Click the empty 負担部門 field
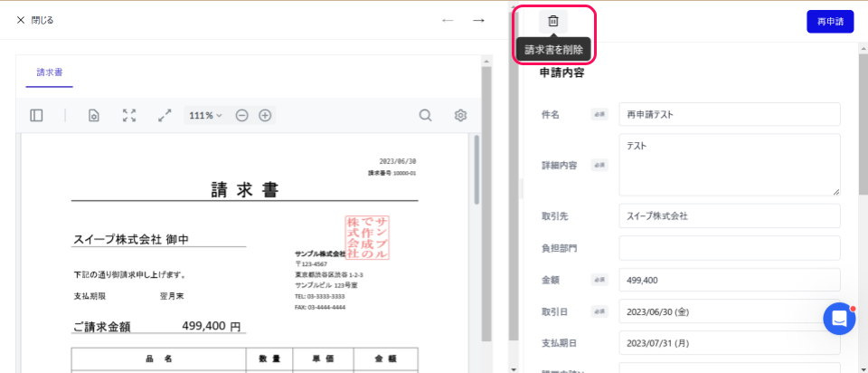Image resolution: width=868 pixels, height=373 pixels. tap(730, 248)
